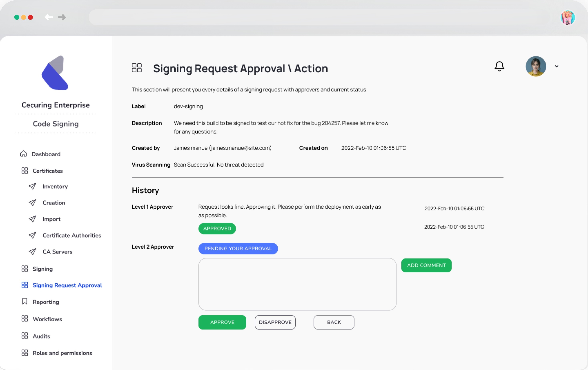Expand the profile account dropdown

557,66
